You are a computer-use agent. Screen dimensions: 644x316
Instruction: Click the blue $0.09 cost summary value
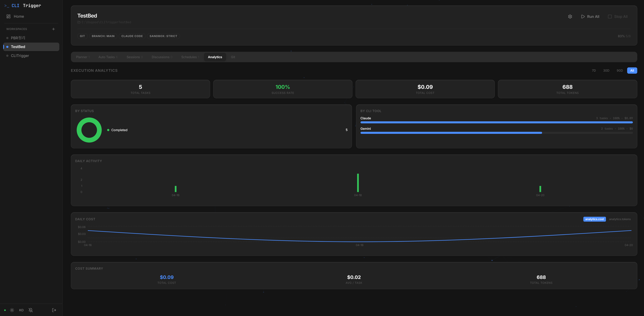(166, 277)
